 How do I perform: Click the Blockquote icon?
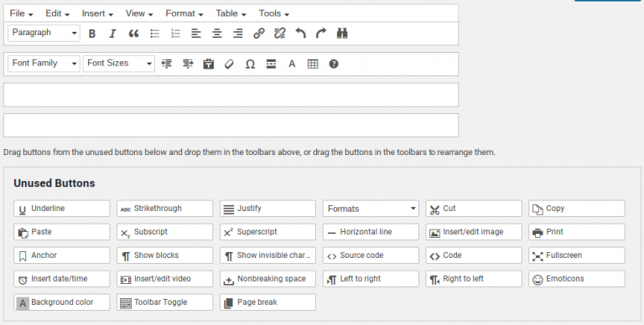[x=133, y=34]
